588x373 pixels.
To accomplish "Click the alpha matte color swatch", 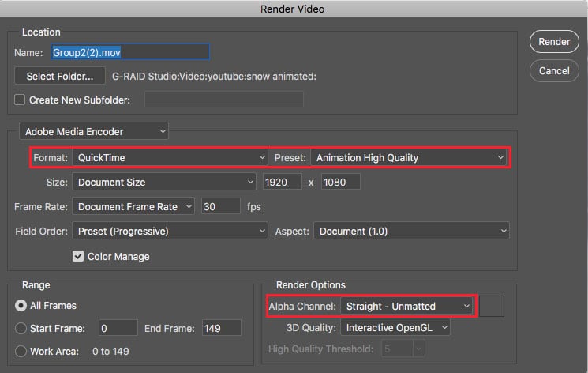I will click(x=492, y=306).
